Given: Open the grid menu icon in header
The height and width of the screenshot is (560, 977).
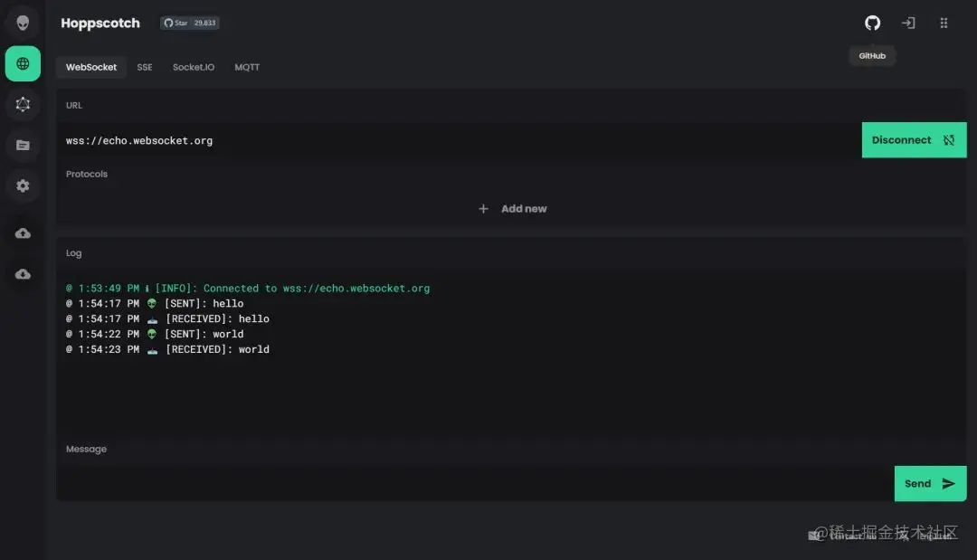Looking at the screenshot, I should [x=944, y=23].
